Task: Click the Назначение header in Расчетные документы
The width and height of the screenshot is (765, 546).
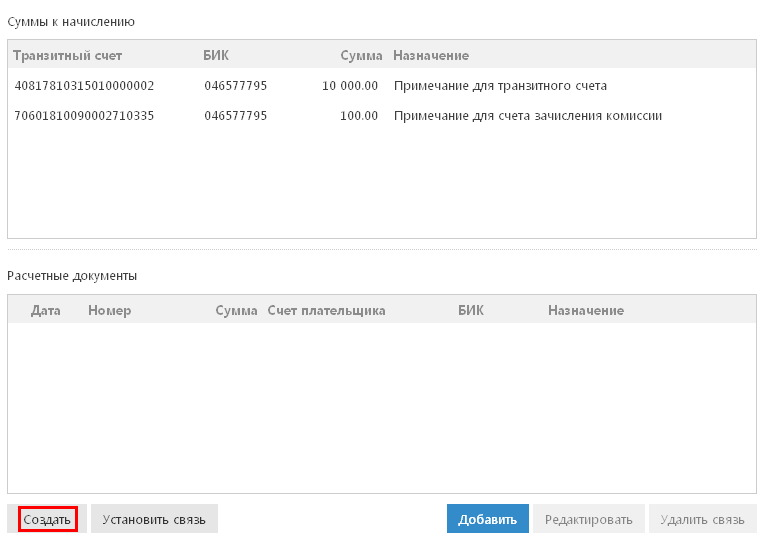Action: coord(586,310)
